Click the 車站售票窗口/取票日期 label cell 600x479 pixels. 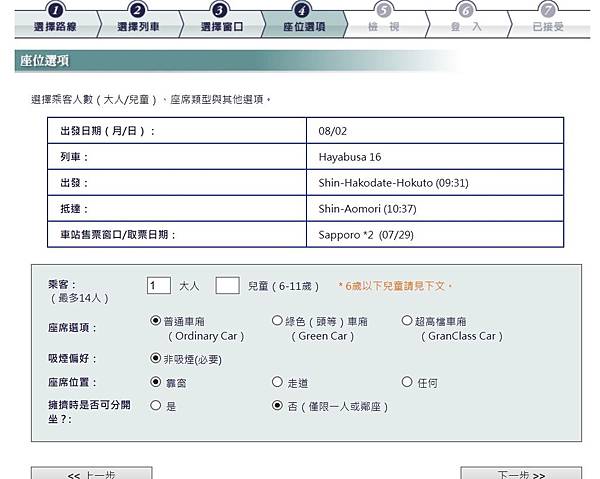click(177, 235)
